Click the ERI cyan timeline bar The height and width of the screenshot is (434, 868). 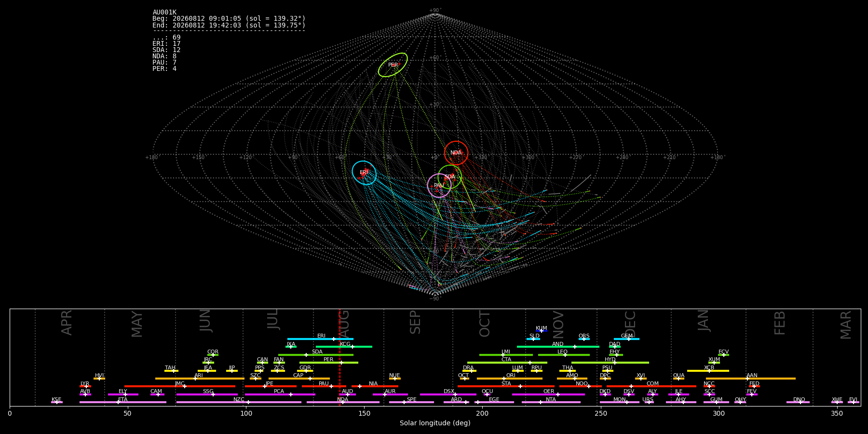[x=320, y=339]
